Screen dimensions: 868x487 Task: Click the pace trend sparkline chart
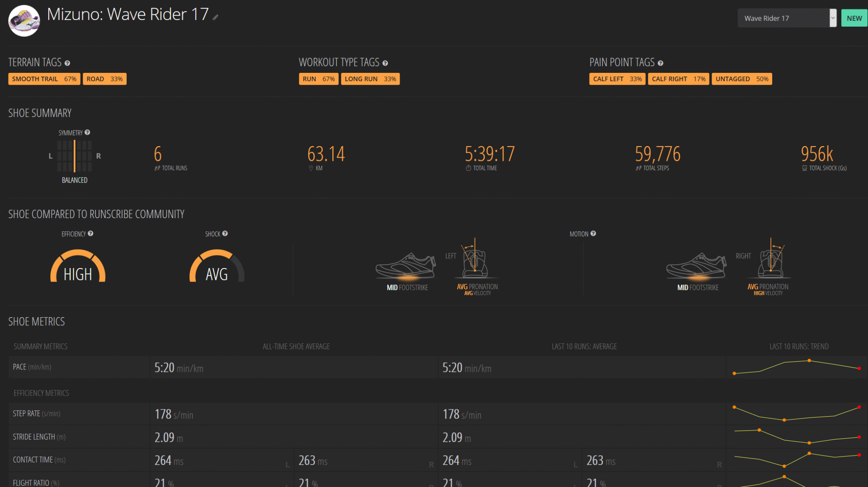point(797,367)
